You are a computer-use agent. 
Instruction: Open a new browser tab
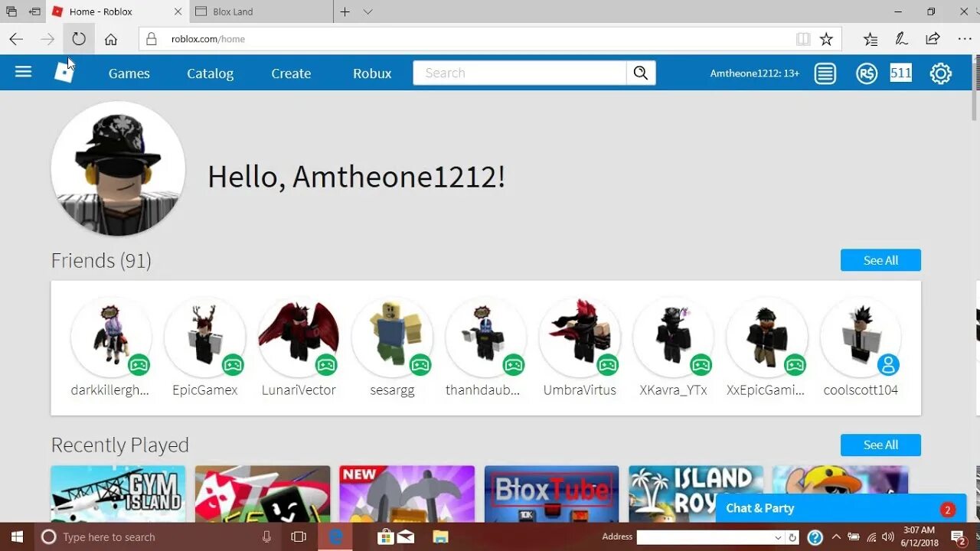(345, 11)
